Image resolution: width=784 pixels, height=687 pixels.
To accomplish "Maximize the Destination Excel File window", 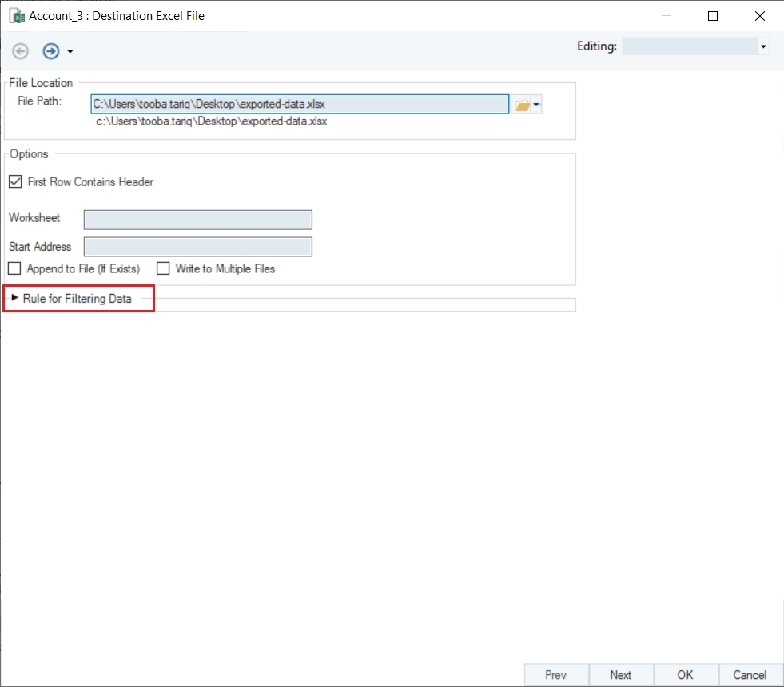I will click(713, 16).
